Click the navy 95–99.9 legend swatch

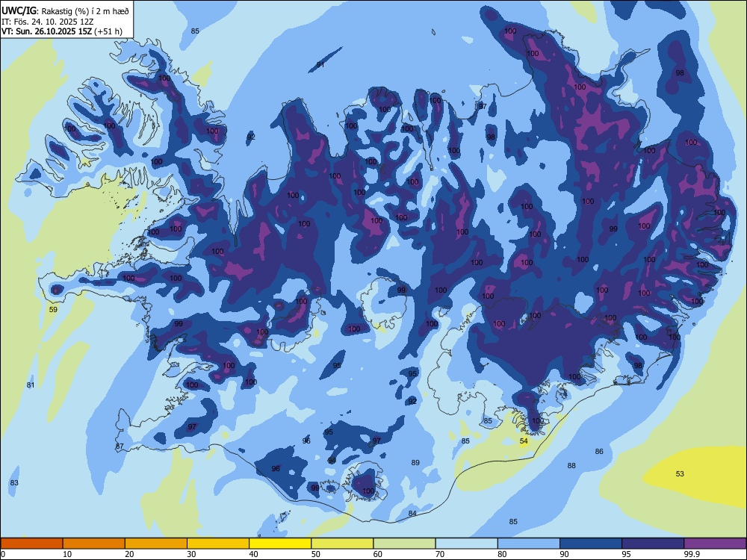653,544
